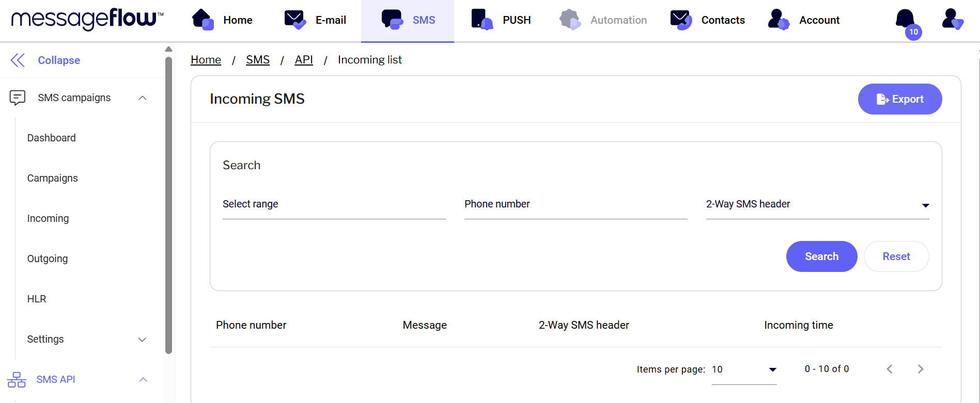980x403 pixels.
Task: Collapse the SMS campaigns section
Action: click(x=143, y=98)
